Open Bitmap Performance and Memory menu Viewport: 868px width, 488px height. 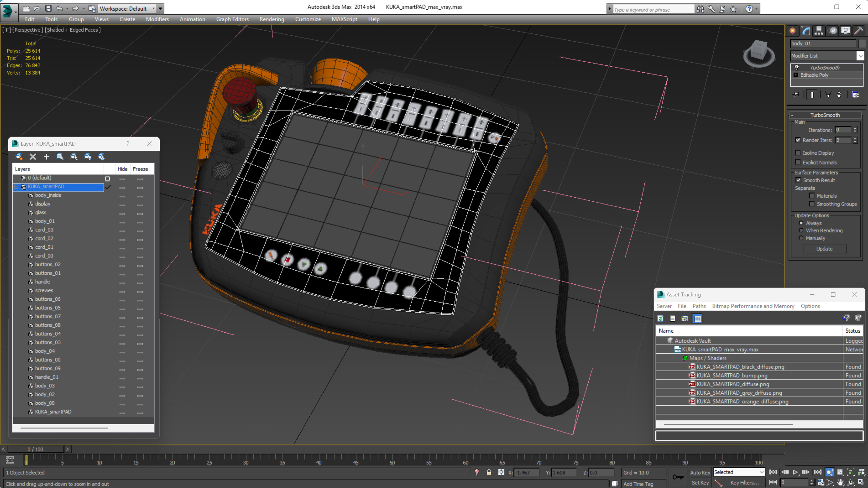coord(753,306)
